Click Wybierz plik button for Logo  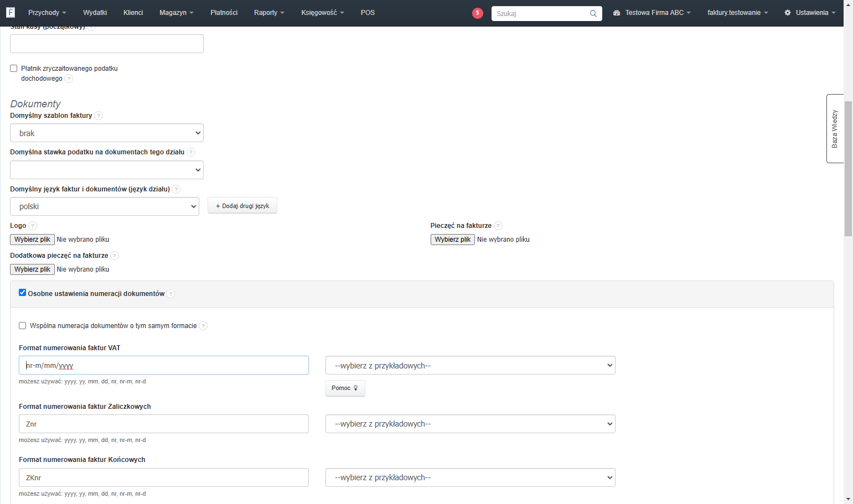tap(32, 240)
